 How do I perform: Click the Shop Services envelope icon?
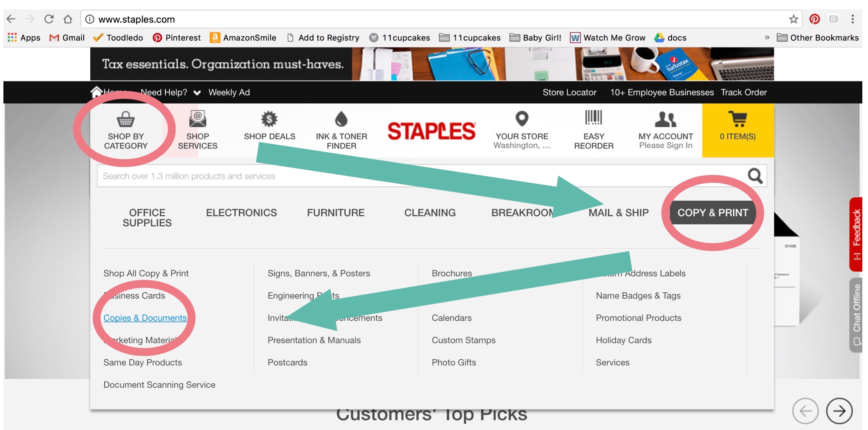click(x=197, y=119)
